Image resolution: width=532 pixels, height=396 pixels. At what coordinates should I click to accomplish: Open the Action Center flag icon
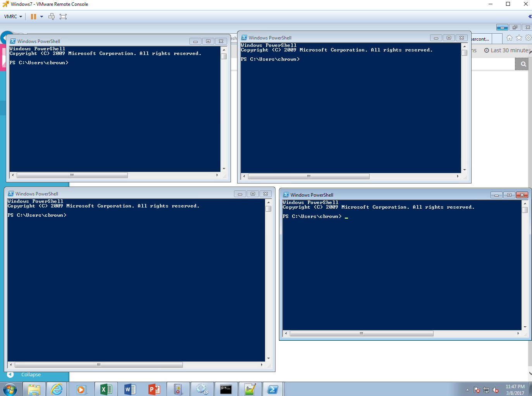click(477, 390)
